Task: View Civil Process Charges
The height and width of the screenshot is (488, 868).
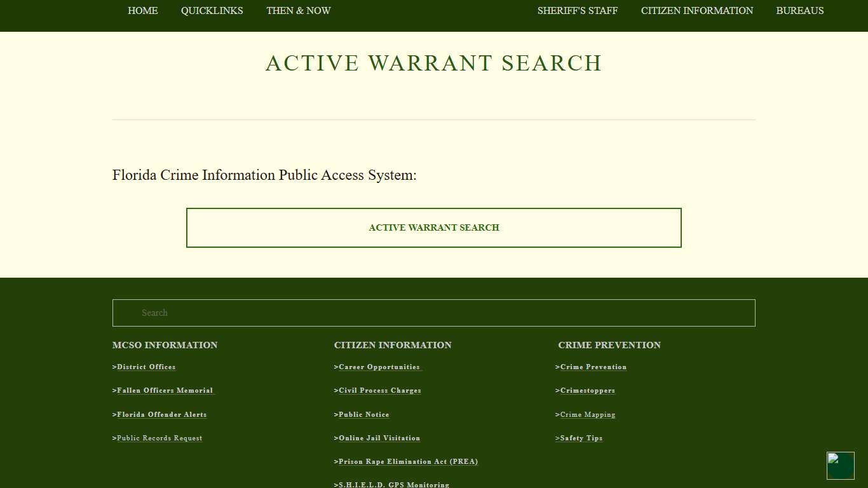Action: pos(379,390)
